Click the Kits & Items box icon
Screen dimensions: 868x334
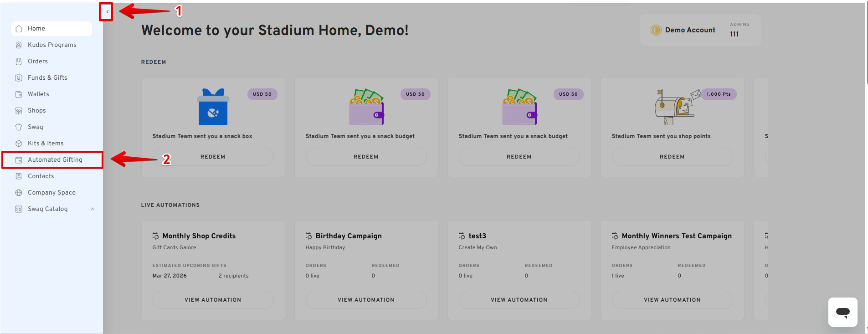click(19, 144)
